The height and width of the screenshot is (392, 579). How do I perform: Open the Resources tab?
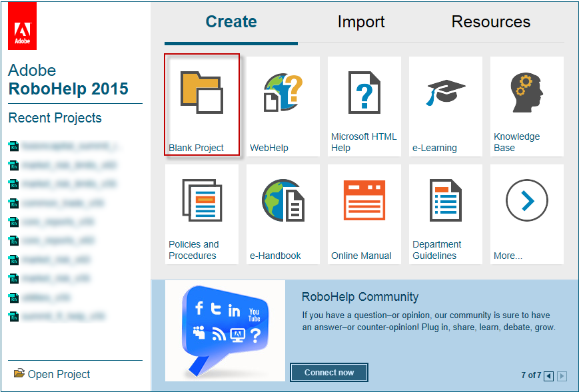(x=491, y=22)
